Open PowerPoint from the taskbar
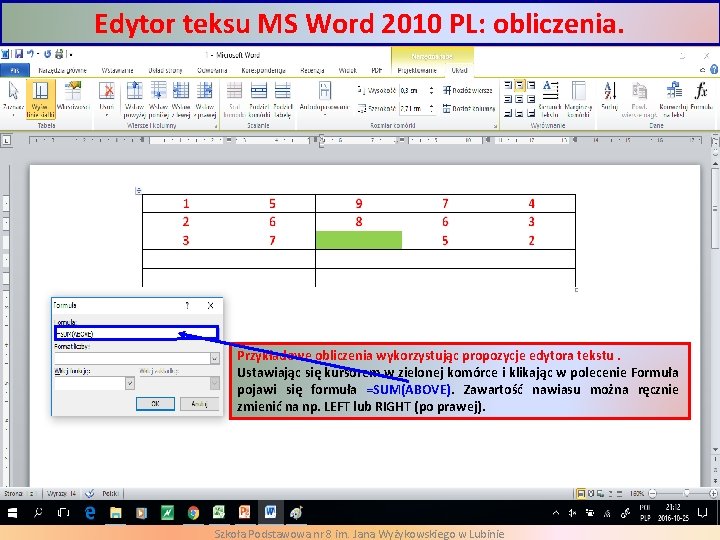This screenshot has width=720, height=540. (244, 512)
